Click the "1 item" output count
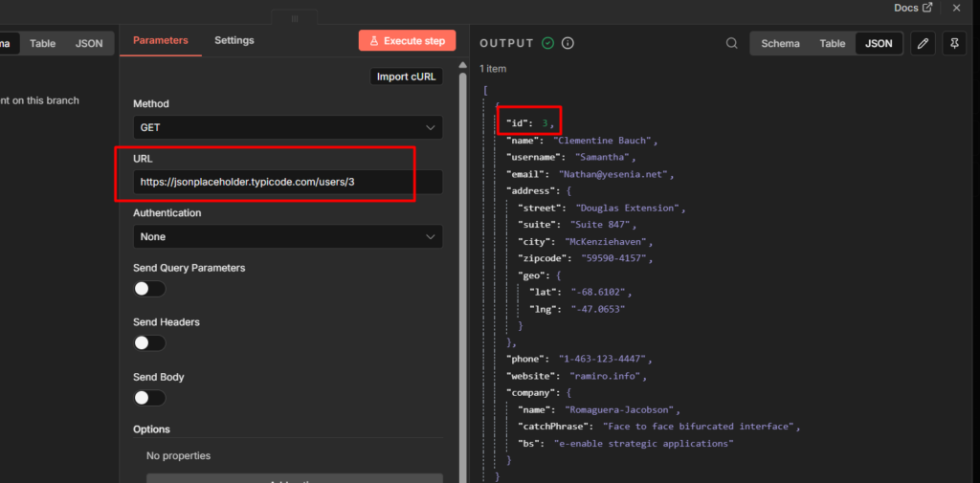The width and height of the screenshot is (980, 483). click(493, 69)
